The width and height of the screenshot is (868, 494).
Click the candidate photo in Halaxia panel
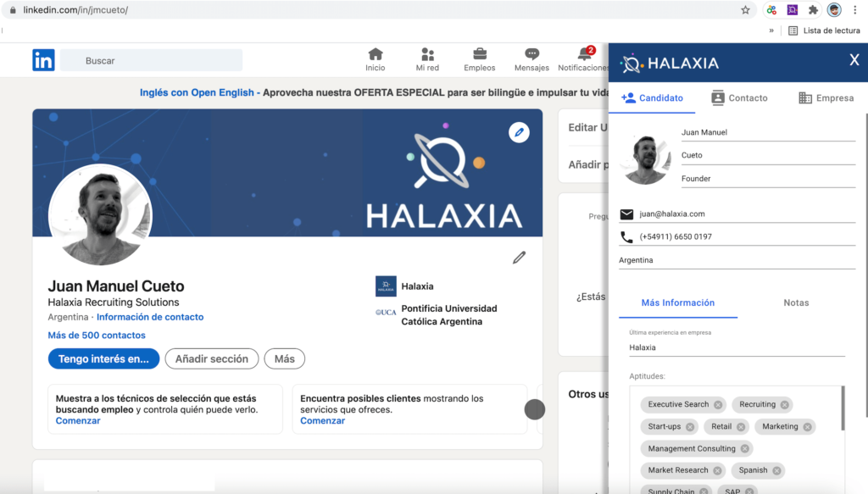tap(645, 158)
